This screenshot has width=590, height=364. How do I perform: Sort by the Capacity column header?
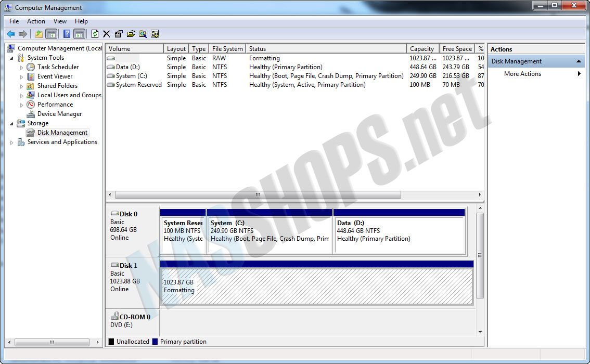pyautogui.click(x=422, y=49)
